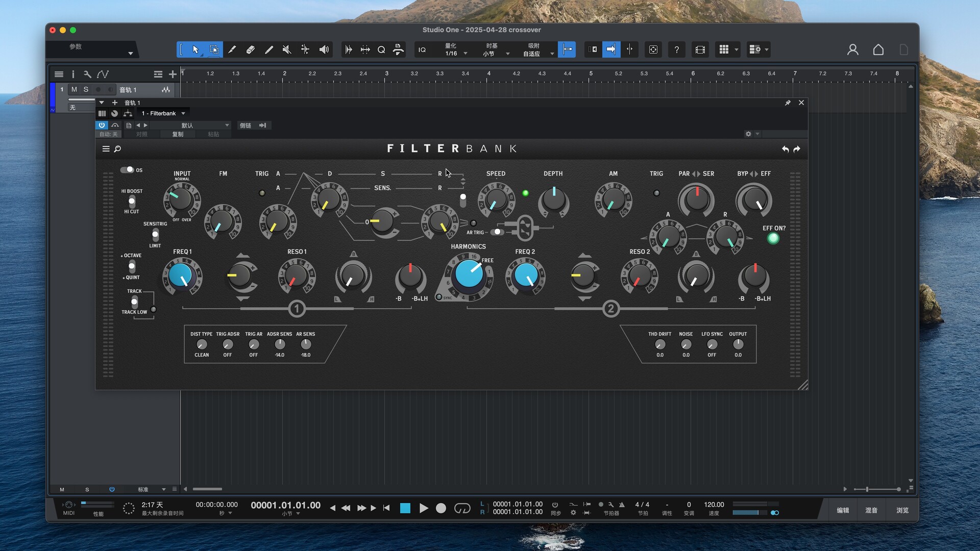Open the help question mark button
Screen dimensions: 980x551
click(x=676, y=49)
